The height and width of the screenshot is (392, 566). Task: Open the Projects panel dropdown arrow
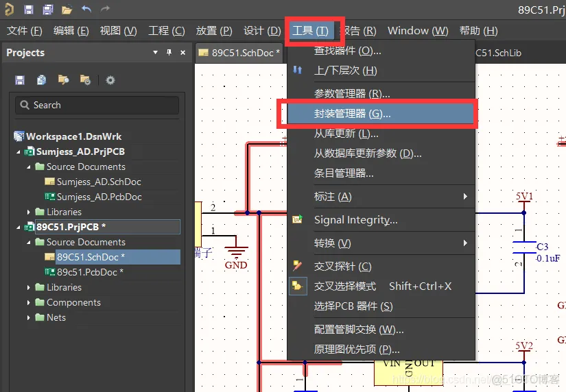pyautogui.click(x=155, y=52)
